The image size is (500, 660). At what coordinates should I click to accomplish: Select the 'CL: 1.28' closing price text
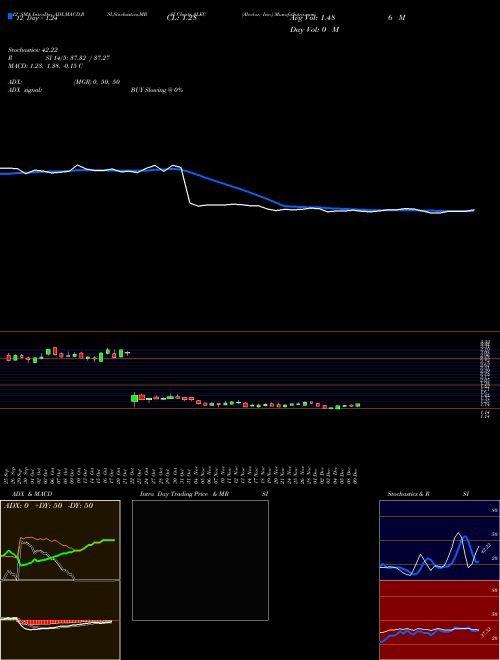point(181,18)
